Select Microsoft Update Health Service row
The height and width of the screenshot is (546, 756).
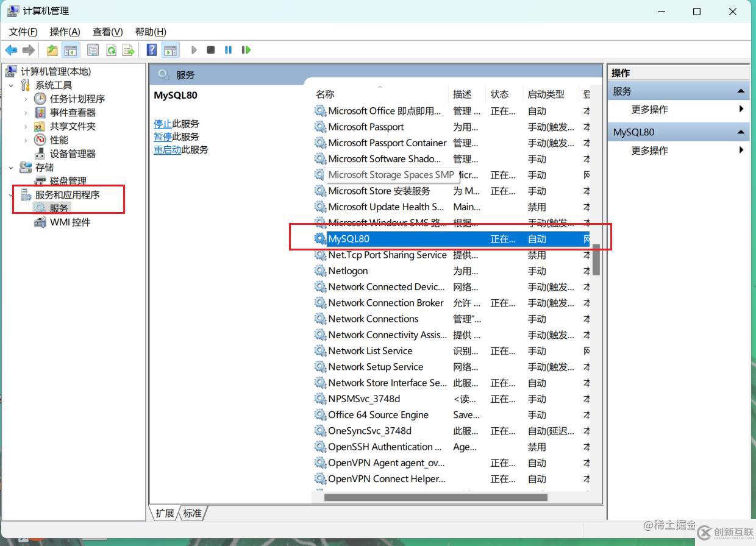[x=451, y=207]
